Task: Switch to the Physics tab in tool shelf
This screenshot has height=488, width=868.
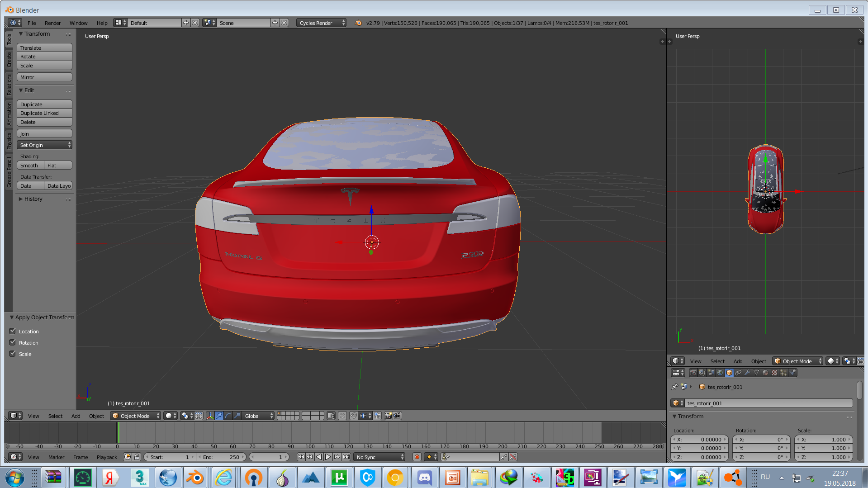Action: pyautogui.click(x=9, y=141)
